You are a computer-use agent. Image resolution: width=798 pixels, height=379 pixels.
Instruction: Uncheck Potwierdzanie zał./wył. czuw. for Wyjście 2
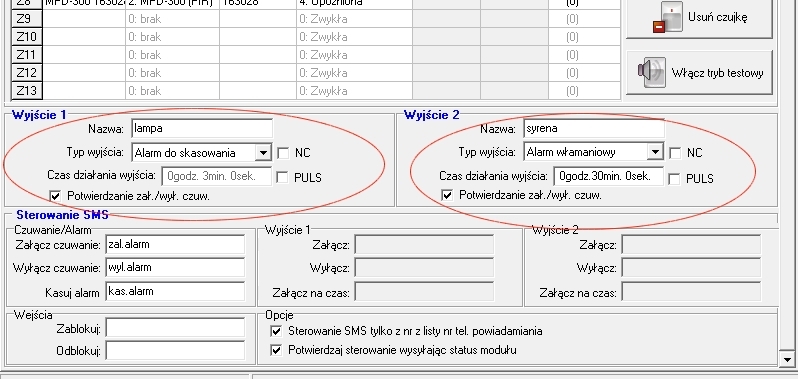(447, 195)
